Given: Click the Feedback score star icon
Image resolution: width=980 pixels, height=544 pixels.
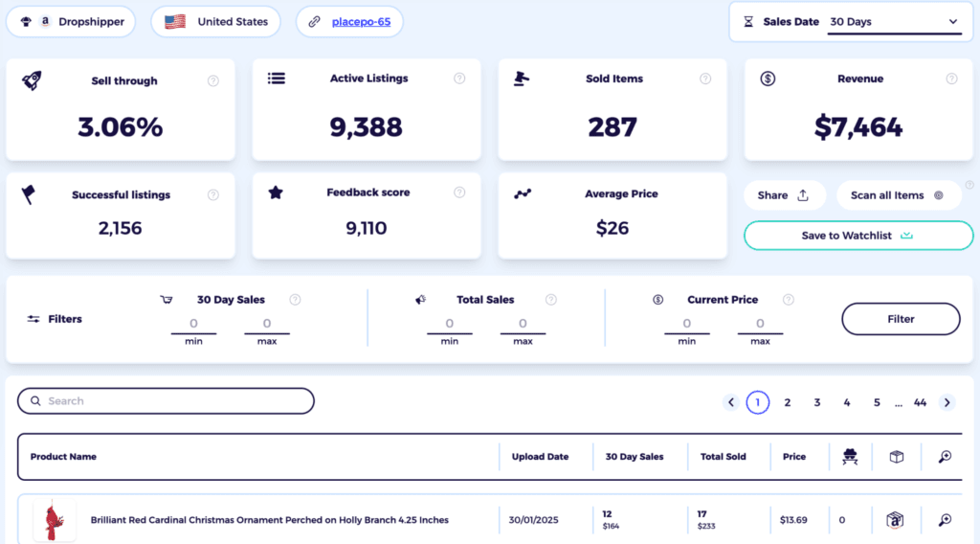Looking at the screenshot, I should pyautogui.click(x=276, y=192).
